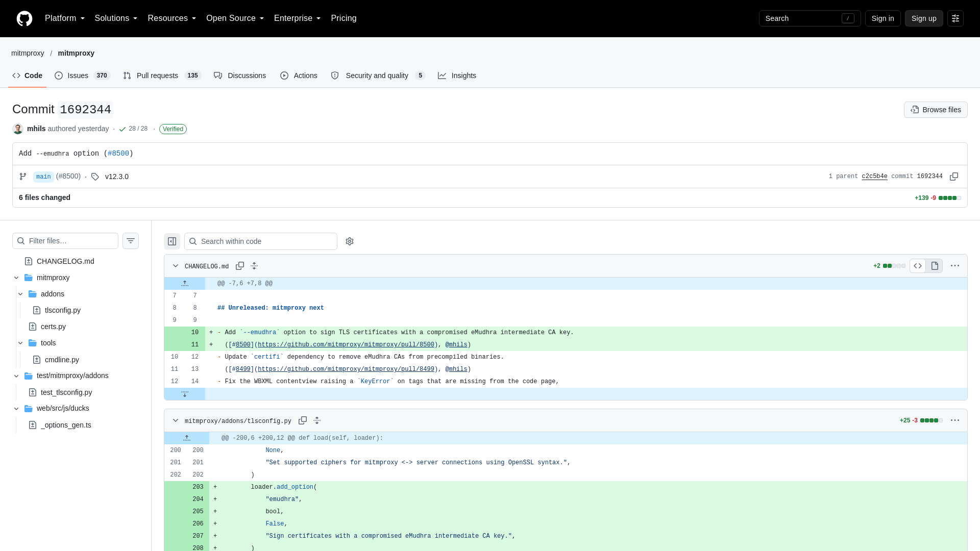Open the Resources dropdown menu
Image resolution: width=980 pixels, height=551 pixels.
[x=172, y=18]
